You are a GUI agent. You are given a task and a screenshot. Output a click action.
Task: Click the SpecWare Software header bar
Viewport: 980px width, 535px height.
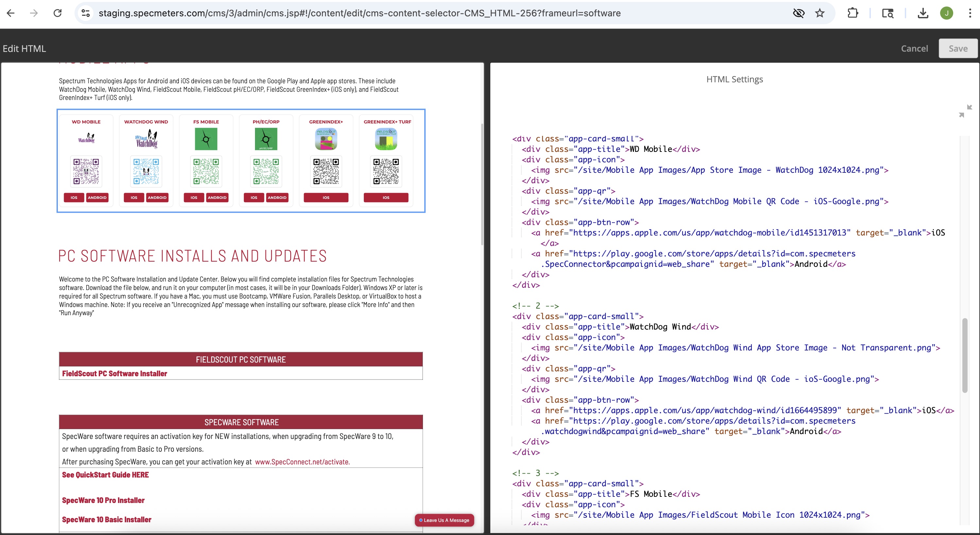coord(241,422)
